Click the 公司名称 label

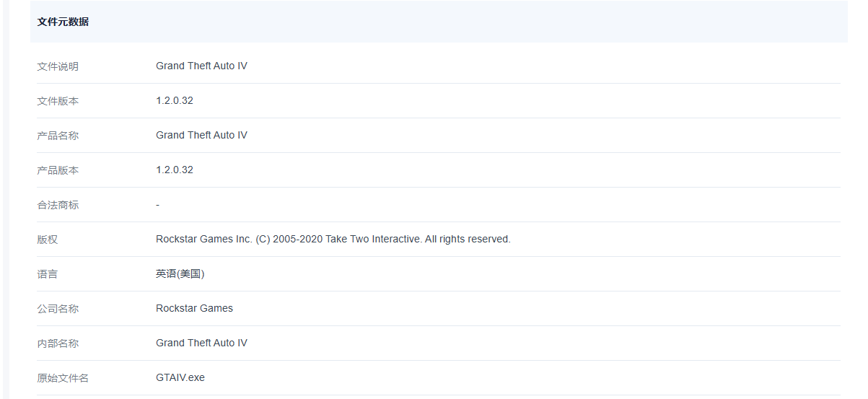58,309
